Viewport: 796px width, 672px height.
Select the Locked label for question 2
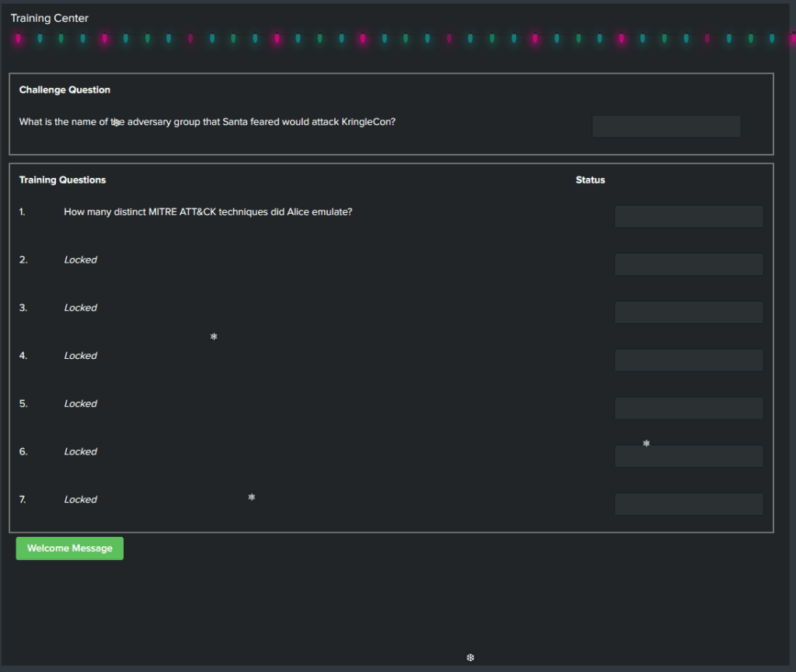[x=80, y=260]
